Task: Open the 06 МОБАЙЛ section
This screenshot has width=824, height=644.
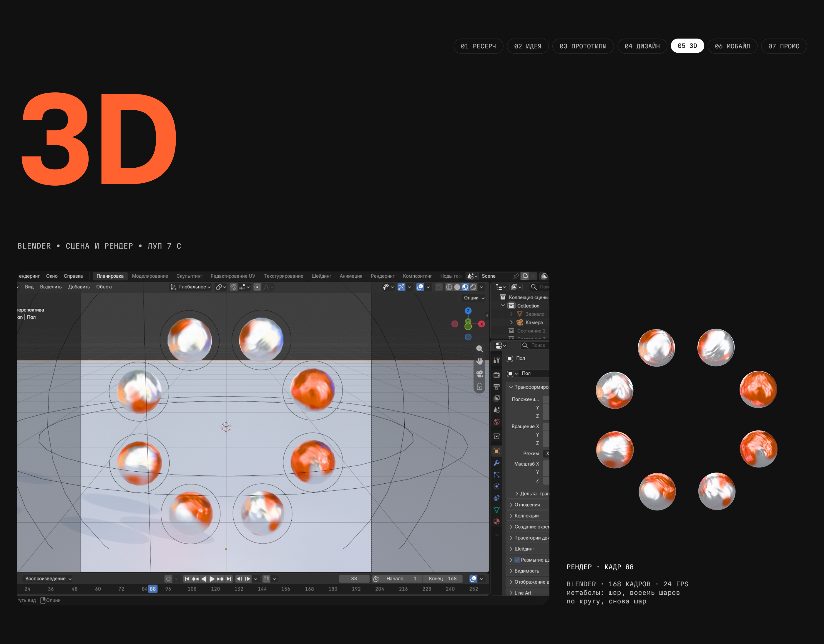Action: tap(732, 46)
